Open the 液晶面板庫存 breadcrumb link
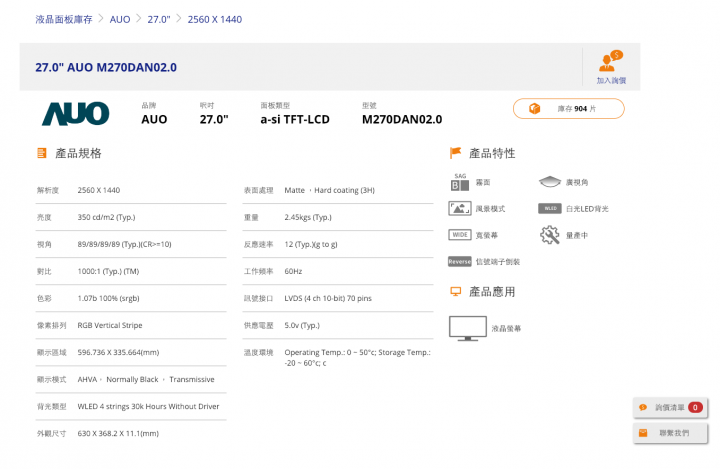720x469 pixels. pyautogui.click(x=64, y=19)
